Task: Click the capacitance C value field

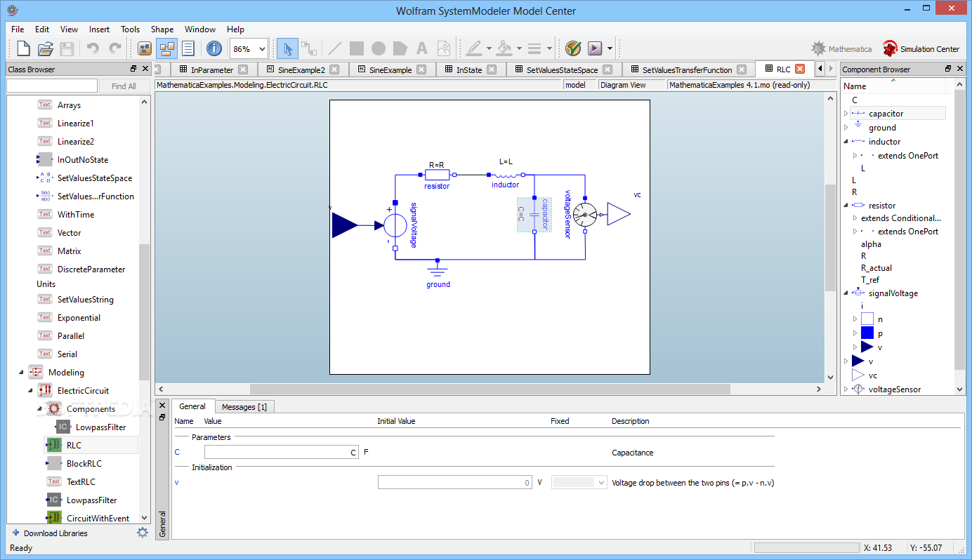Action: pos(281,453)
